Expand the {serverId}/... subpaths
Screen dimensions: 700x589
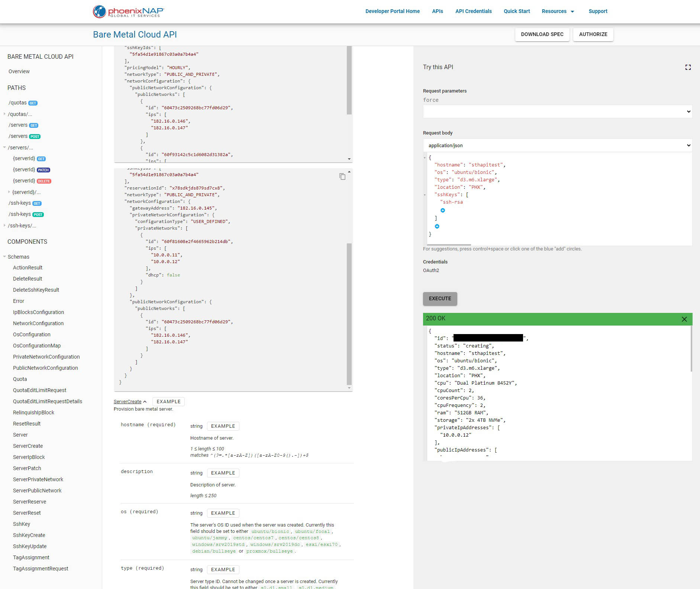9,192
